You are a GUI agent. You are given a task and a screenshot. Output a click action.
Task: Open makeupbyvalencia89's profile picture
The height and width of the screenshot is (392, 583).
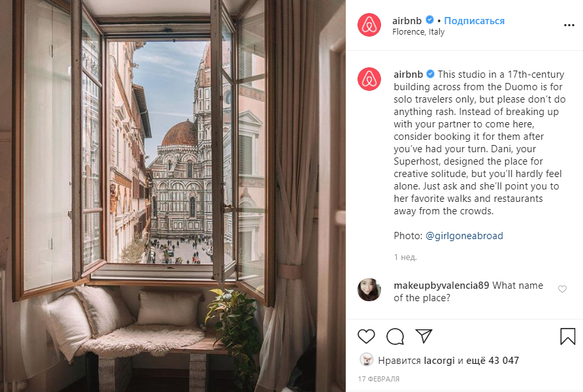tap(369, 290)
